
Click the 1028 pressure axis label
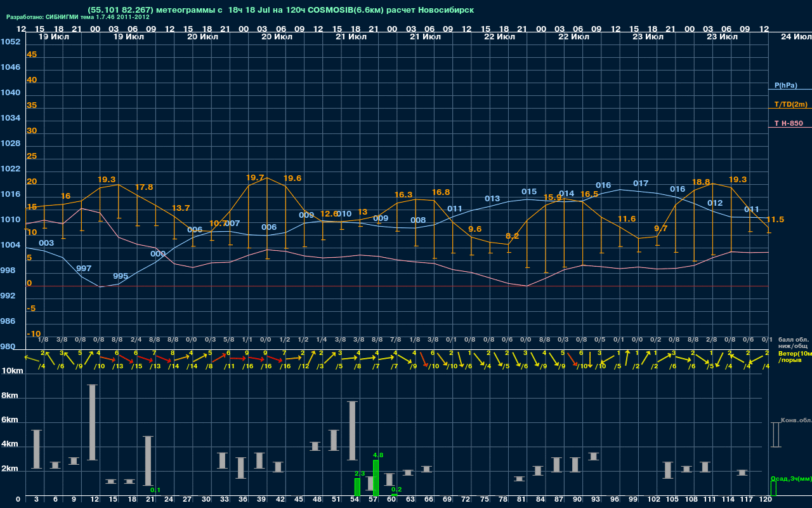coord(10,144)
